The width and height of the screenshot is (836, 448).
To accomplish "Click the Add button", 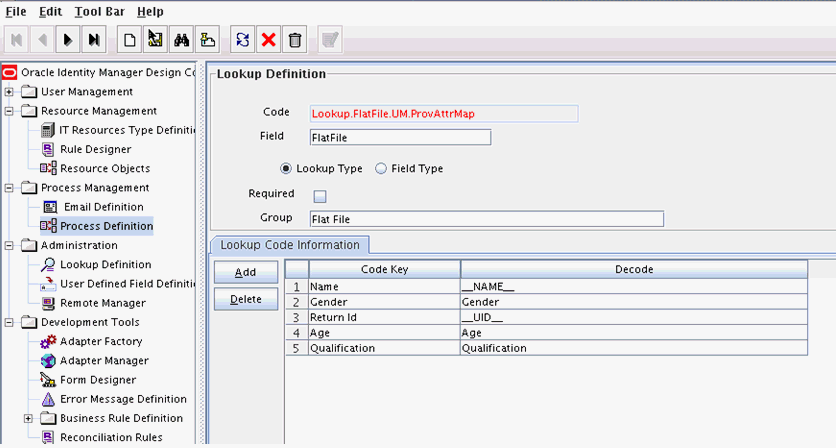I will click(x=245, y=272).
